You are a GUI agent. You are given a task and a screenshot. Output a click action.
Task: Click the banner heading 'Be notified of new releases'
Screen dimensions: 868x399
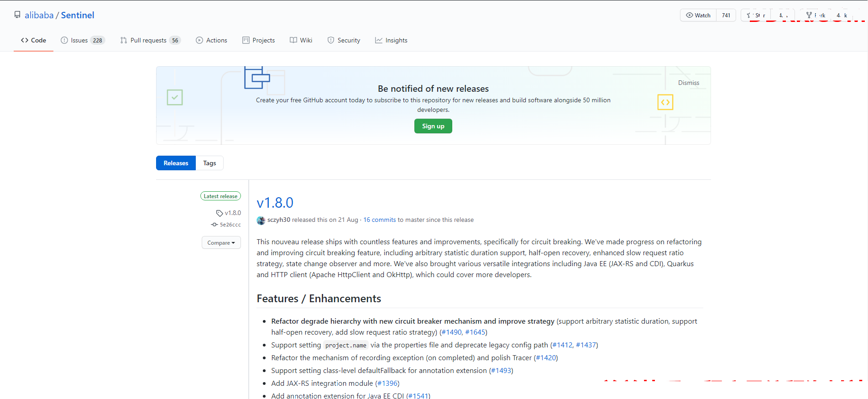point(433,89)
